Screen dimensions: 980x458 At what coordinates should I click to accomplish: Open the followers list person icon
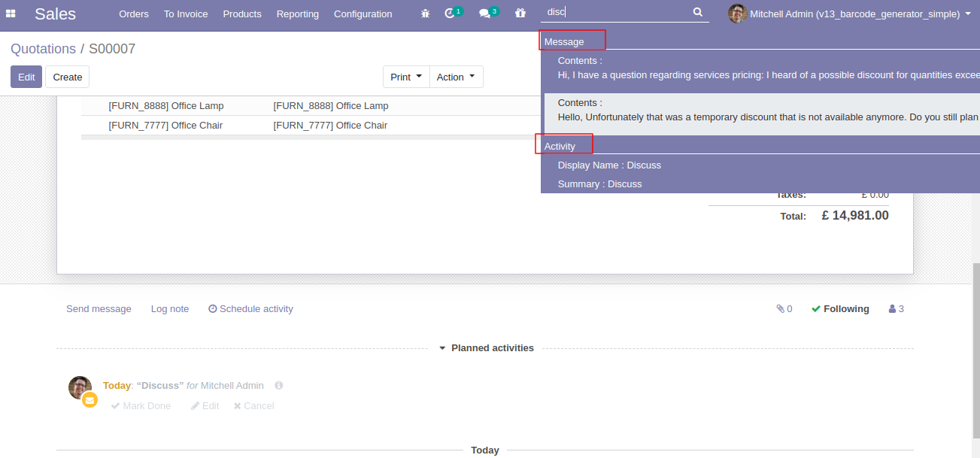[896, 309]
